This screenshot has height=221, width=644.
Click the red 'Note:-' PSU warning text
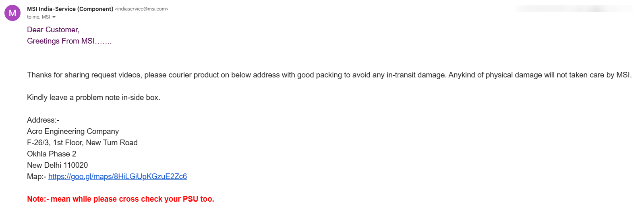coord(120,199)
